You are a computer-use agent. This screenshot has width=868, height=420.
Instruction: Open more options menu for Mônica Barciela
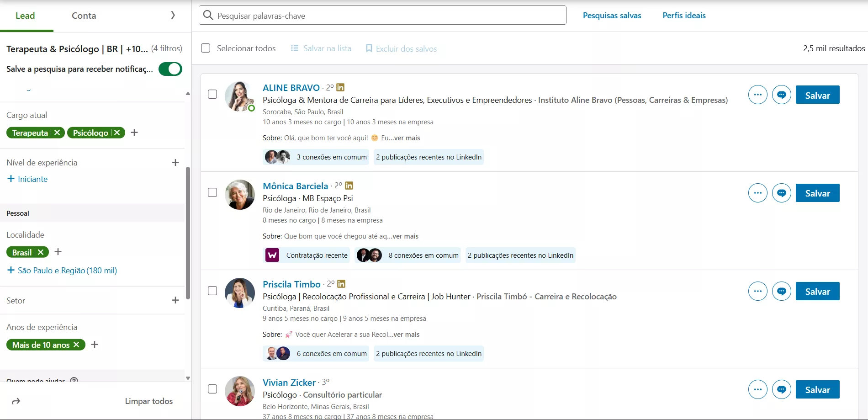(757, 193)
